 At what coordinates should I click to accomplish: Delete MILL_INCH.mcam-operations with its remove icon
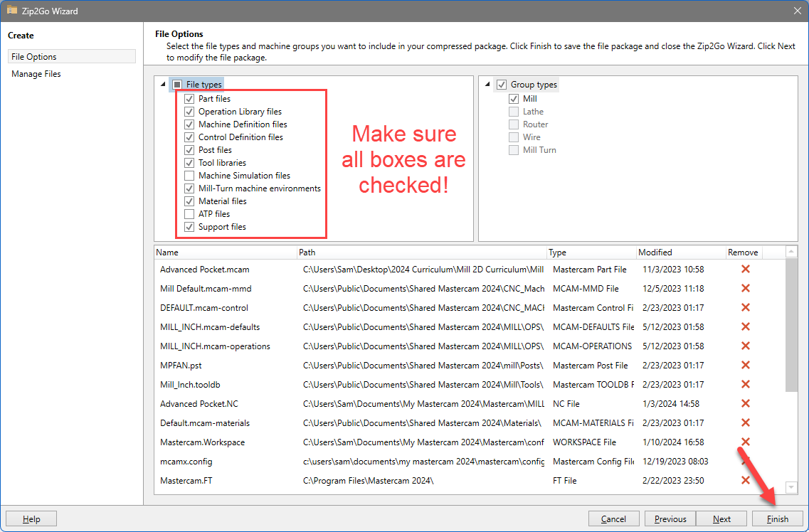pos(745,346)
